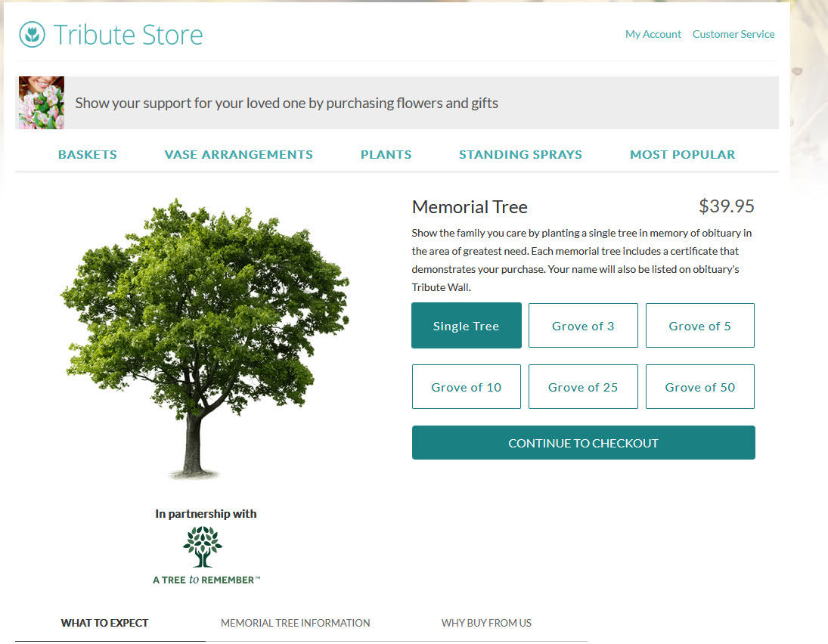Select the Grove of 3 option
828x644 pixels.
[x=583, y=325]
